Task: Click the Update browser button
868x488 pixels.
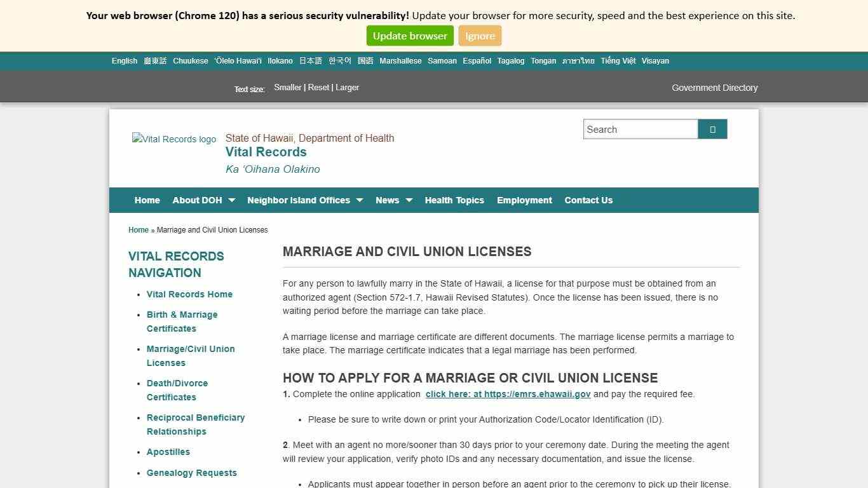Action: pyautogui.click(x=409, y=36)
